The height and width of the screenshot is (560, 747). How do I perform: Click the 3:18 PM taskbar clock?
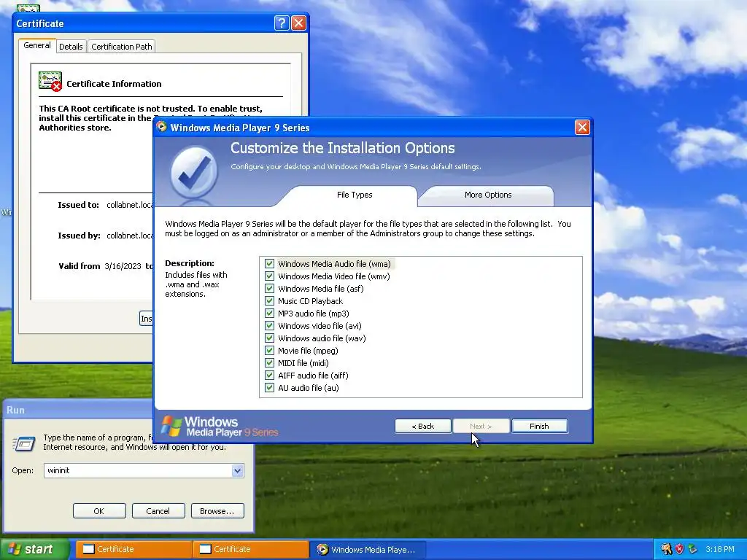[x=720, y=549]
